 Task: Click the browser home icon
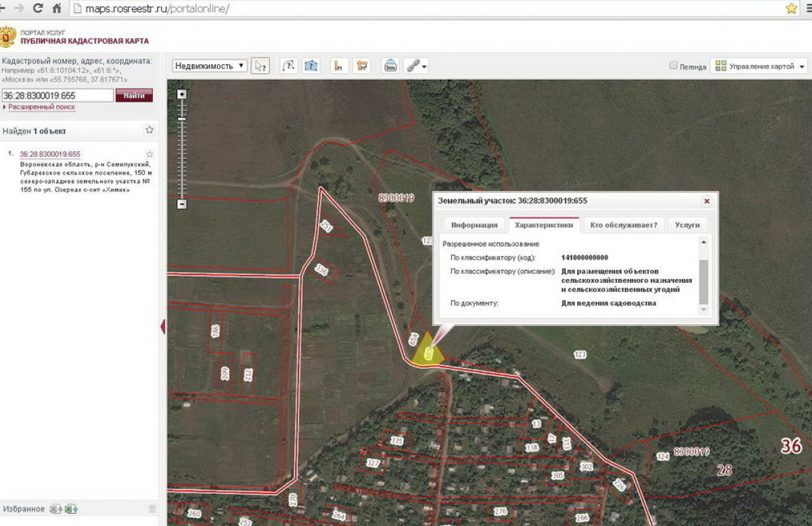57,9
